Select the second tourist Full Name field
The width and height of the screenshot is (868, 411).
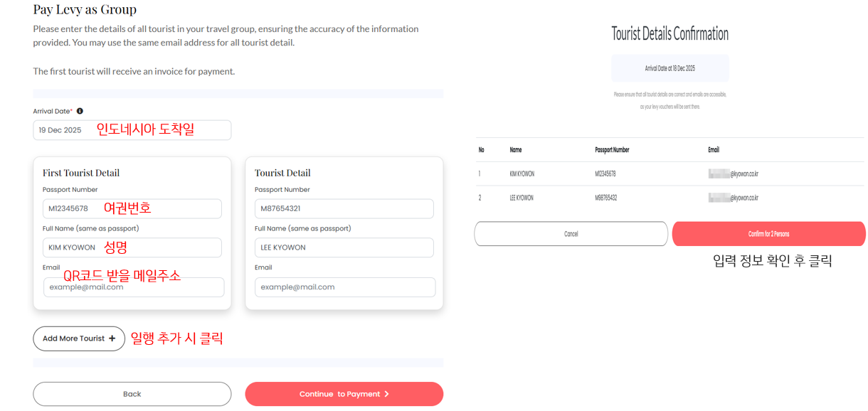pos(344,247)
